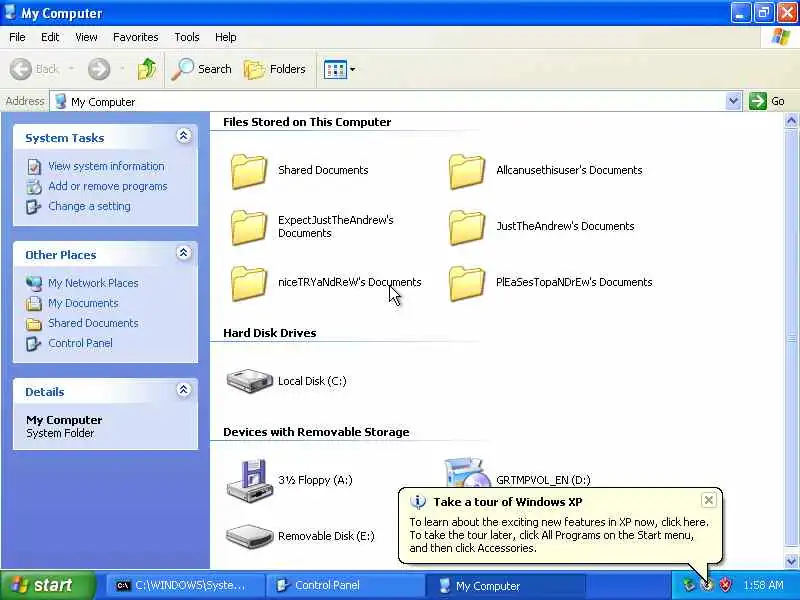
Task: Click the Views toolbar icon
Action: coord(335,69)
